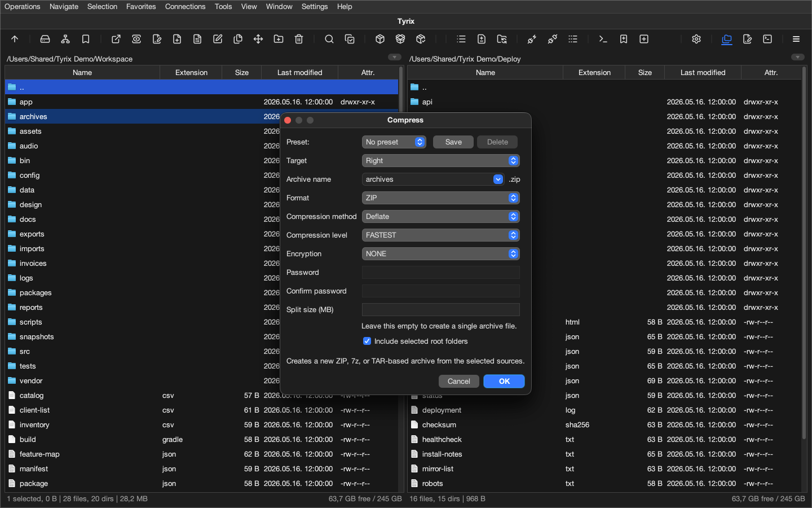The image size is (812, 508).
Task: Open the Encryption dropdown showing NONE
Action: [x=440, y=254]
